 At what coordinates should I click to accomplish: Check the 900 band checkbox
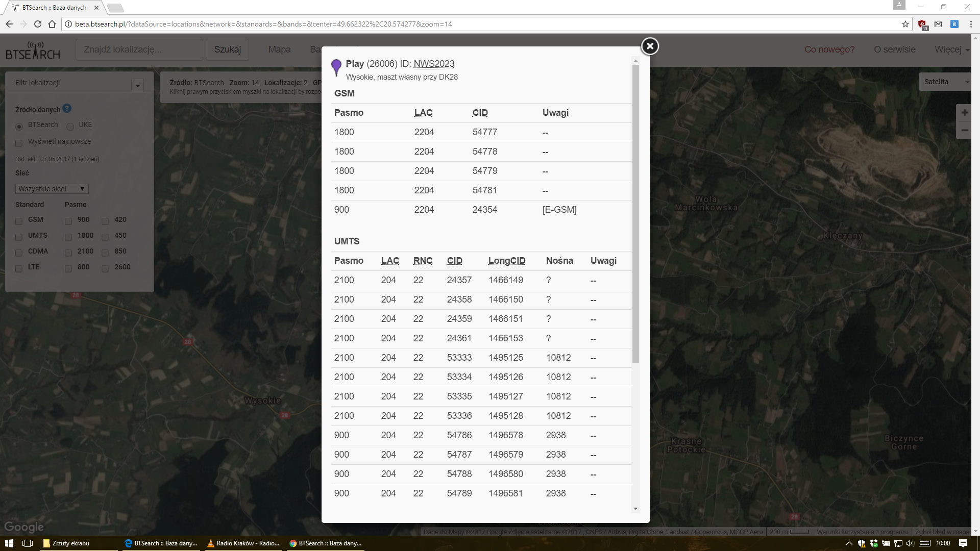coord(68,221)
